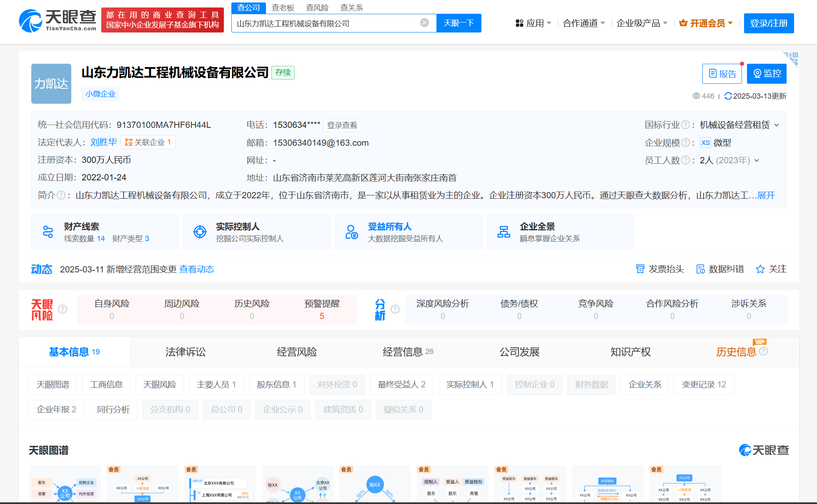Click the 股东信息 1 sub-tab button
This screenshot has height=504, width=817.
pos(277,385)
